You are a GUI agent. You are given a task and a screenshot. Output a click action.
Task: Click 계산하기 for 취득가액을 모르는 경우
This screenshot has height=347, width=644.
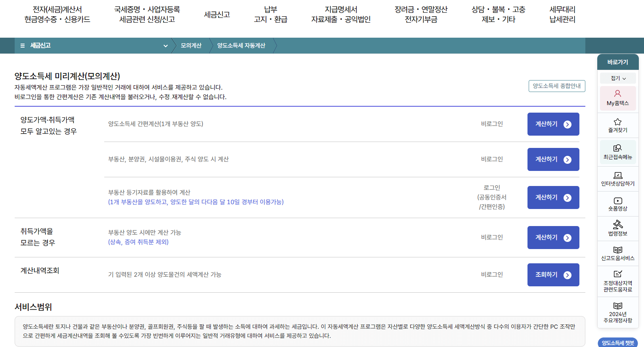coord(553,238)
